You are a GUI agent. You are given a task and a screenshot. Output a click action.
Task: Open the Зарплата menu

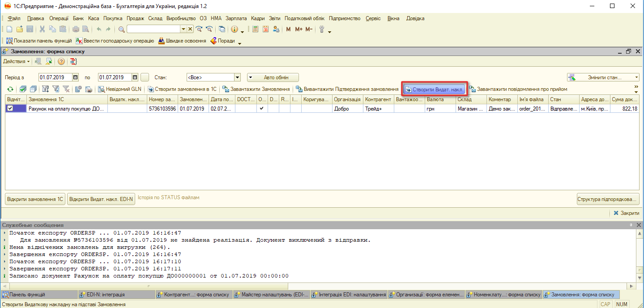coord(236,18)
